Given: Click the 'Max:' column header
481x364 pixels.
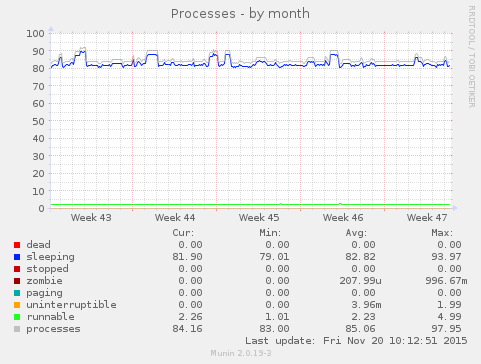Looking at the screenshot, I should [442, 233].
